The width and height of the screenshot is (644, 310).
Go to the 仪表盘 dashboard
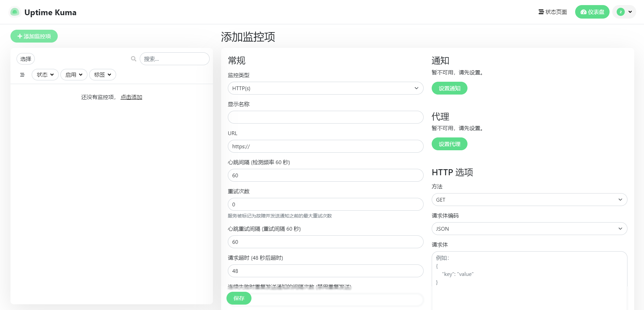click(x=592, y=12)
